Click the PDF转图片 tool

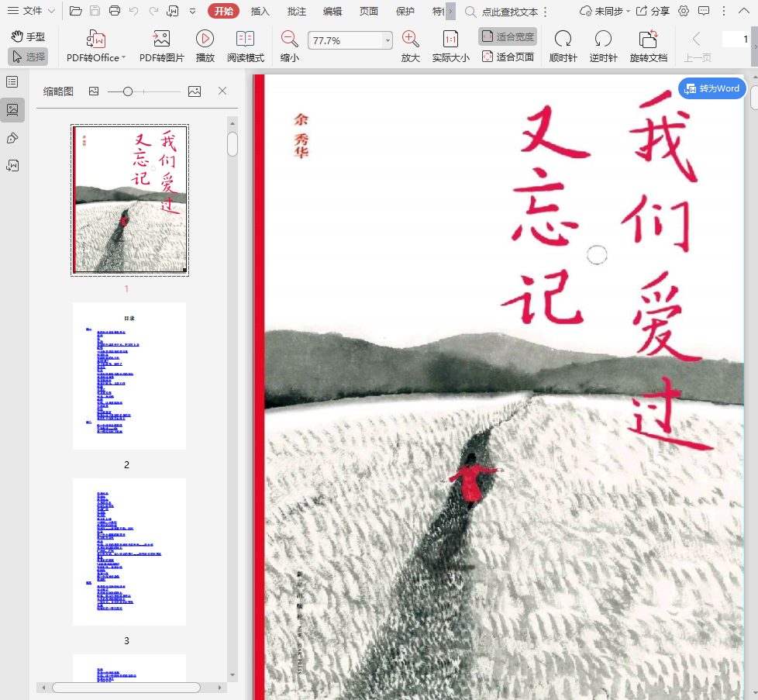coord(161,47)
